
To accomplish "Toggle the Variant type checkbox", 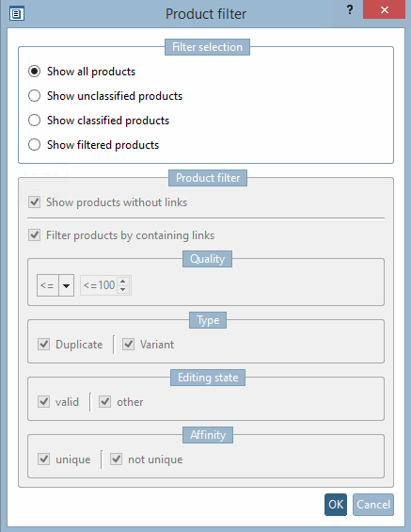I will (x=129, y=345).
